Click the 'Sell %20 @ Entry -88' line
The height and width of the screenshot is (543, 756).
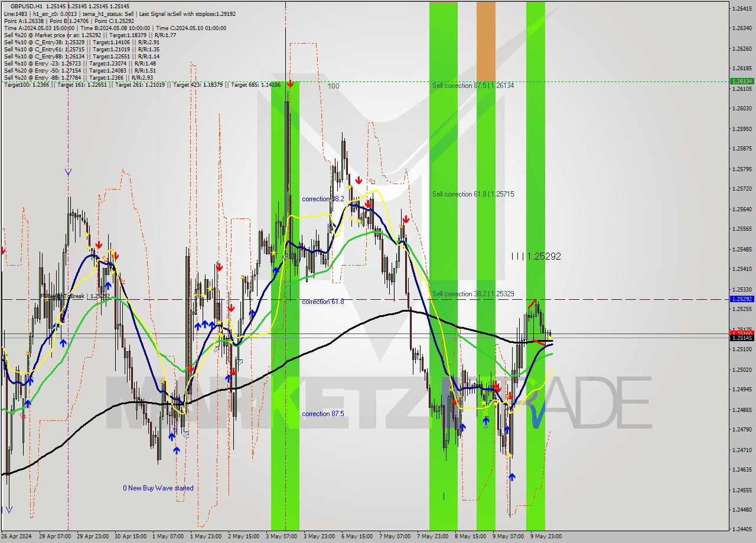(x=79, y=78)
